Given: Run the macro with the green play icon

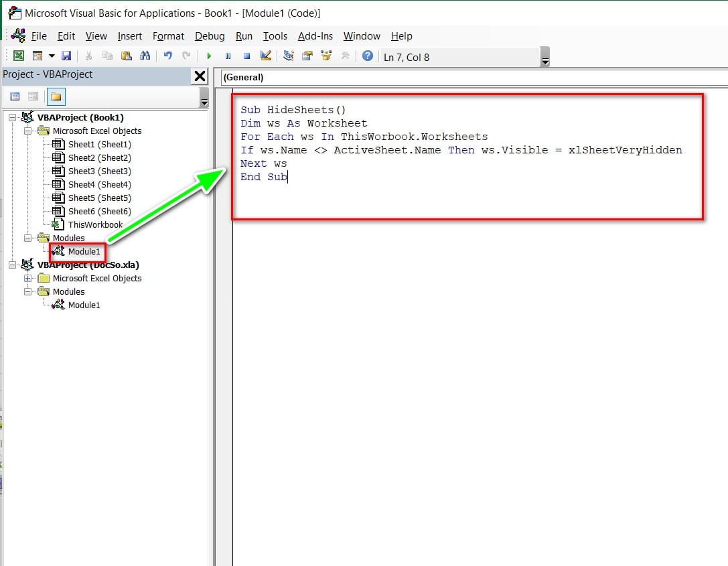Looking at the screenshot, I should click(x=209, y=56).
